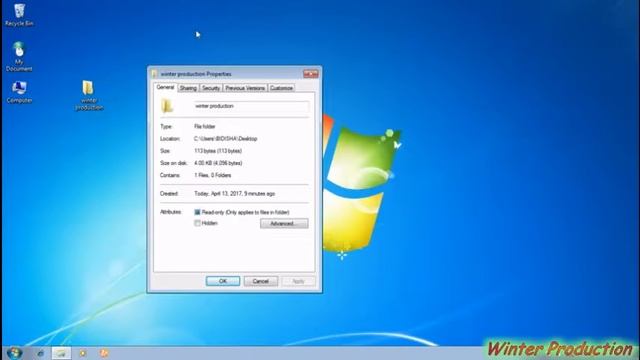This screenshot has height=360, width=640.
Task: Open the Sharing tab
Action: [188, 88]
